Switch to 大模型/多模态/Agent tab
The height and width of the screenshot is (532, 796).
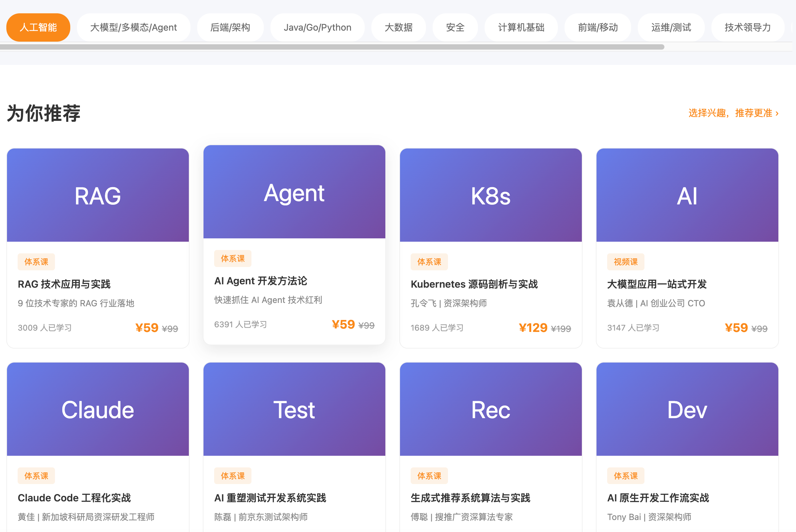point(134,27)
